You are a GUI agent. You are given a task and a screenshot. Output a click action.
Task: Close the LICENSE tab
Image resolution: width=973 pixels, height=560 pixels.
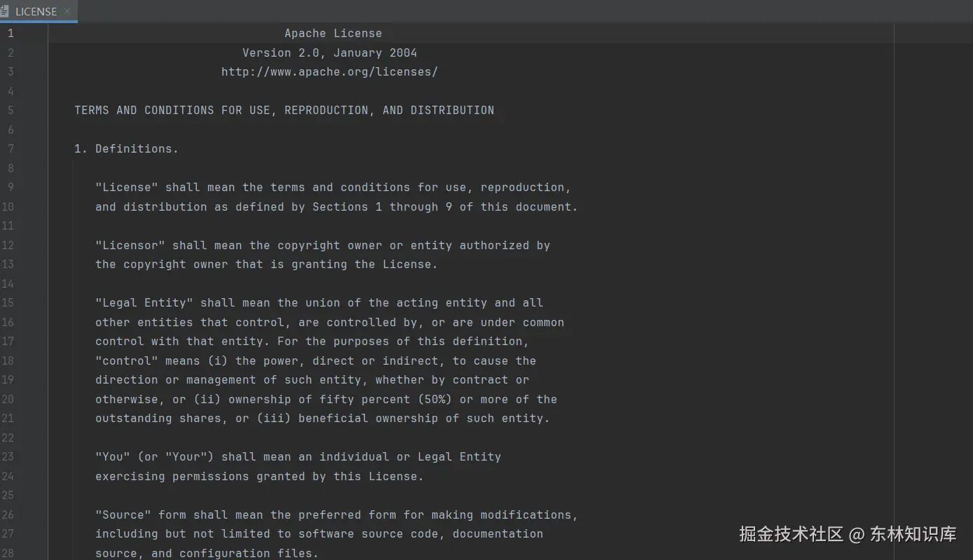67,11
